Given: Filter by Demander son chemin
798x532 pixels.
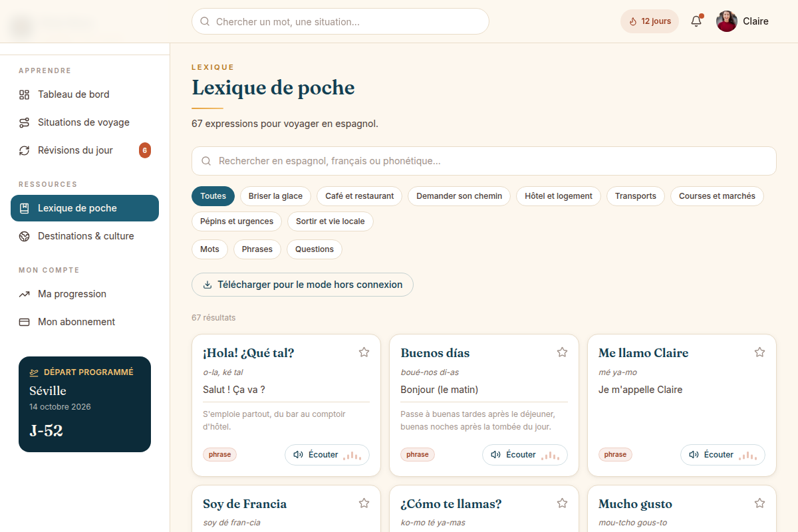Looking at the screenshot, I should click(x=459, y=196).
